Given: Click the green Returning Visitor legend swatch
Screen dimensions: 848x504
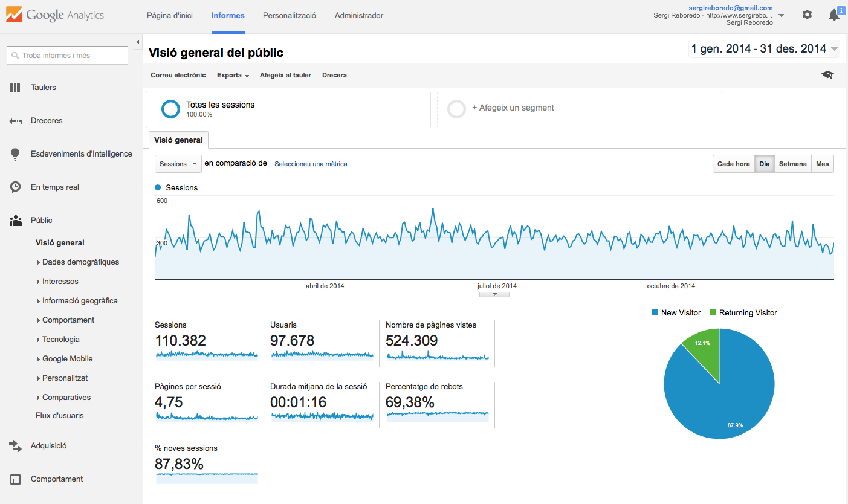Looking at the screenshot, I should tap(713, 313).
